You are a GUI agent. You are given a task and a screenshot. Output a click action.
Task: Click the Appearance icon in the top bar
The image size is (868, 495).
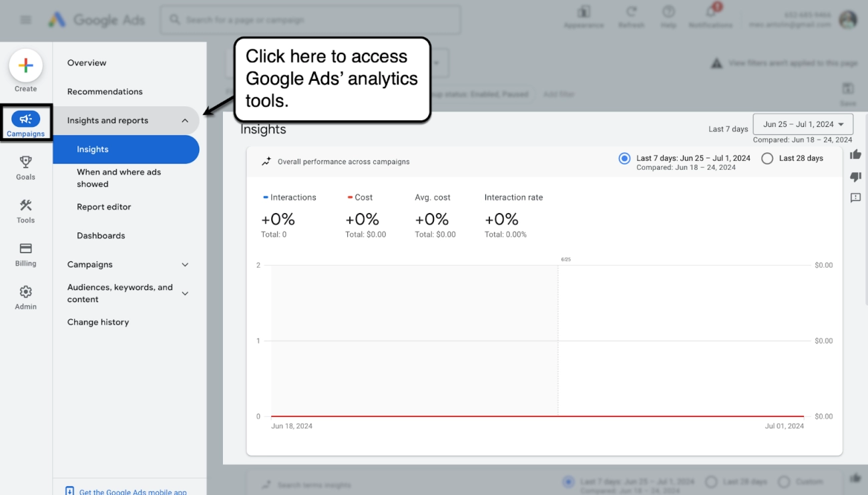(584, 17)
